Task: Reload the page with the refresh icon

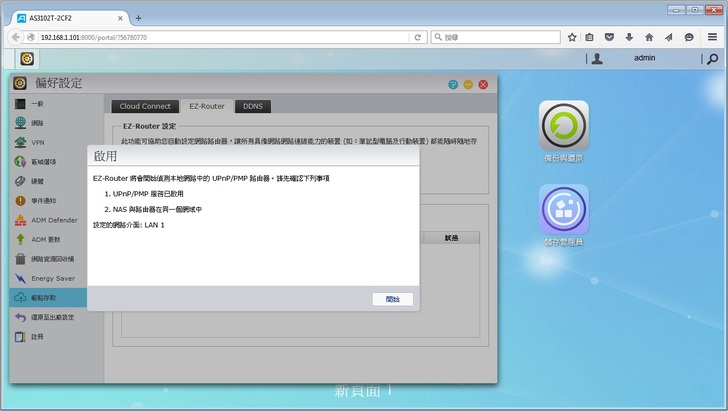Action: 417,37
